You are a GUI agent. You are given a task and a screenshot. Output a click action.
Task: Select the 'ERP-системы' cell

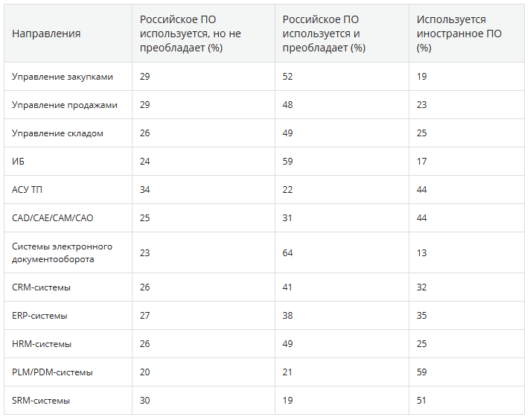(40, 316)
